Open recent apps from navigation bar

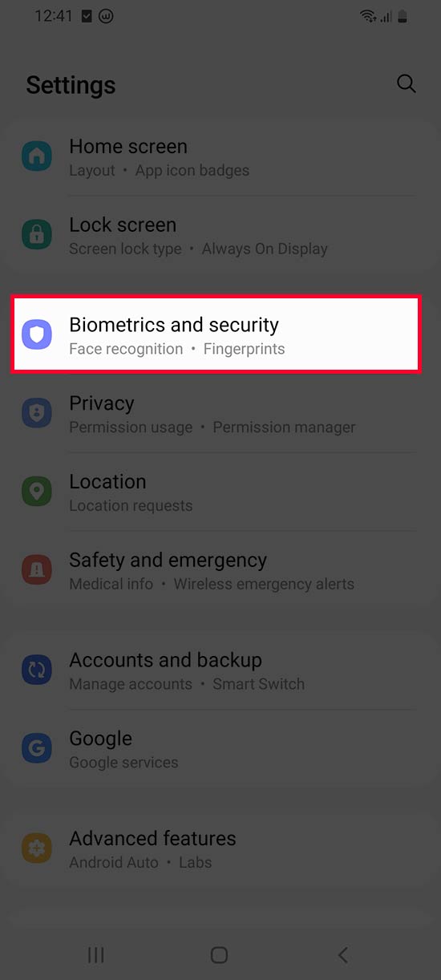96,954
